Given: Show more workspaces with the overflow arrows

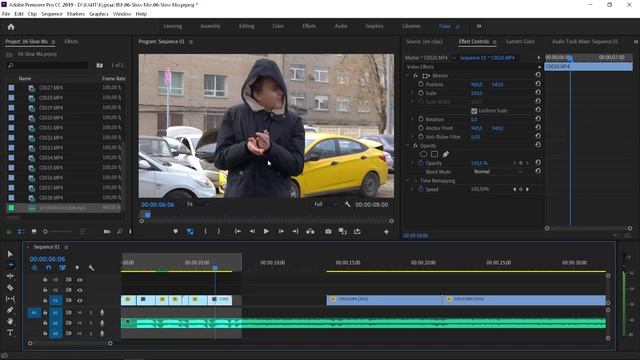Looking at the screenshot, I should (x=479, y=26).
